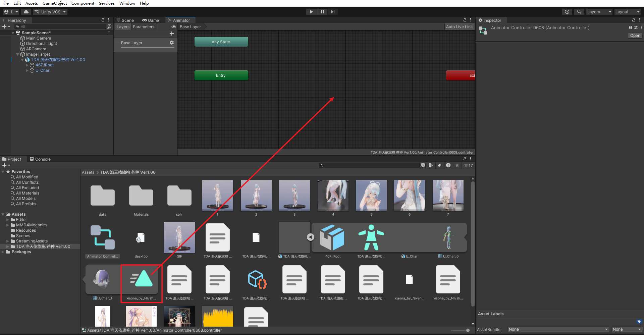The height and width of the screenshot is (335, 644).
Task: Open the Hierarchy panel more-options menu
Action: [x=109, y=20]
